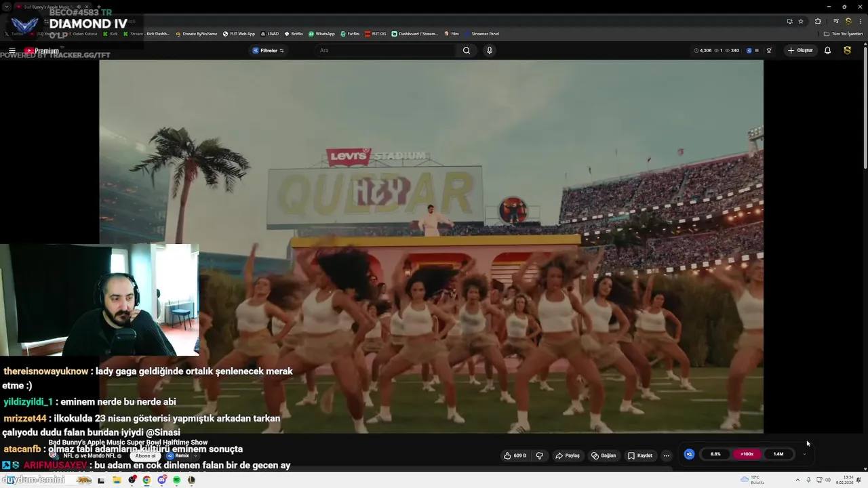The width and height of the screenshot is (868, 488).
Task: Click the >100x red stat pill
Action: click(747, 454)
